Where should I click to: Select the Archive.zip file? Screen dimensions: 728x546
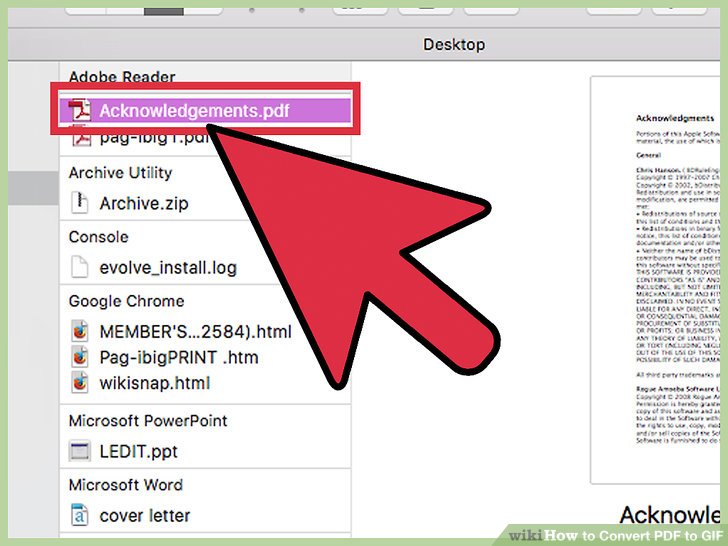tap(144, 203)
